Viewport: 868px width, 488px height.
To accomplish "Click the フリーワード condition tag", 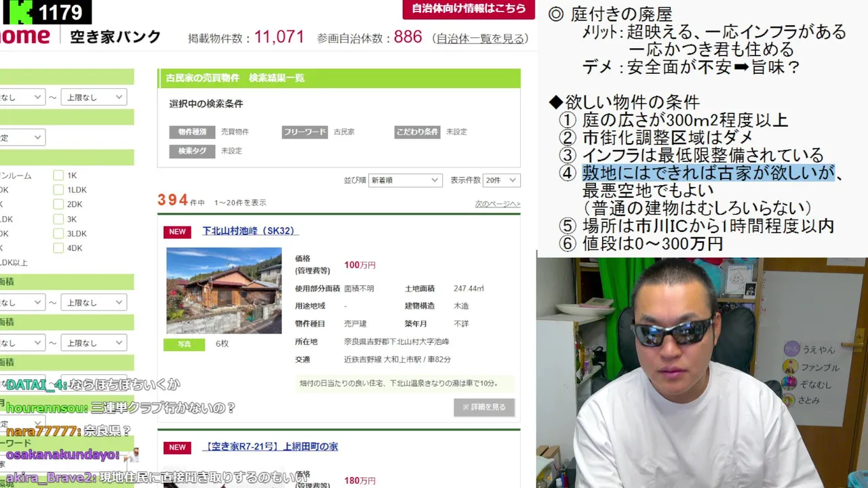I will (304, 132).
